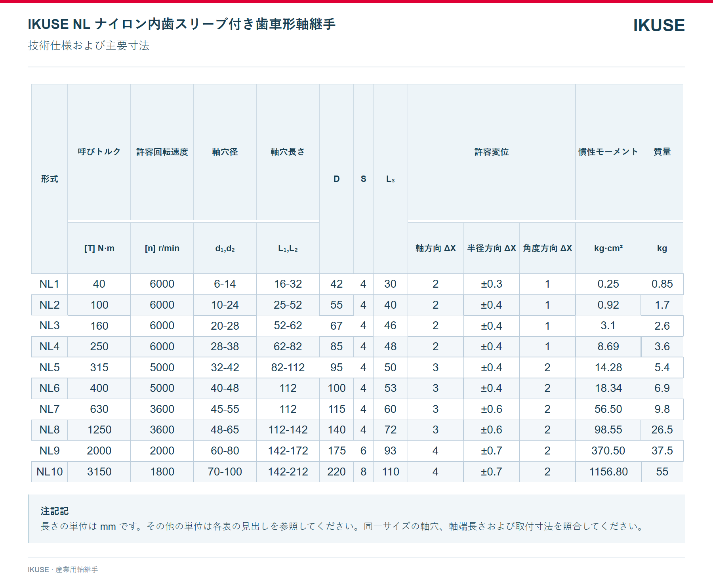Image resolution: width=713 pixels, height=588 pixels.
Task: Click the 'L₃' column header
Action: click(390, 179)
